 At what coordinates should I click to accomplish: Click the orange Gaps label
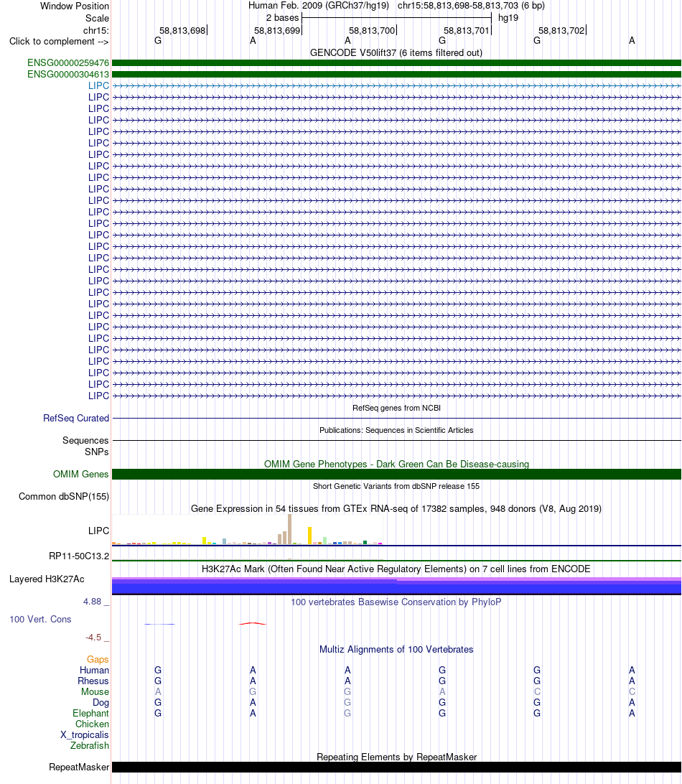pos(98,660)
